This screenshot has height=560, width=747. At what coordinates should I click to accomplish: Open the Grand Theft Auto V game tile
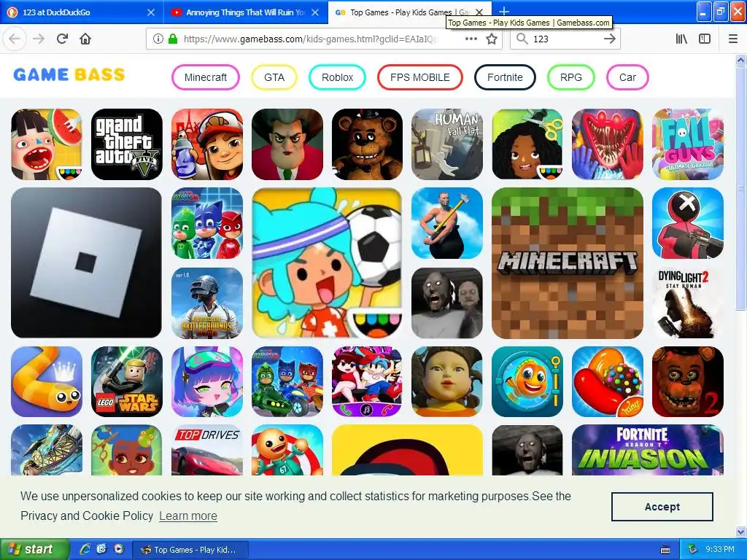pyautogui.click(x=127, y=144)
